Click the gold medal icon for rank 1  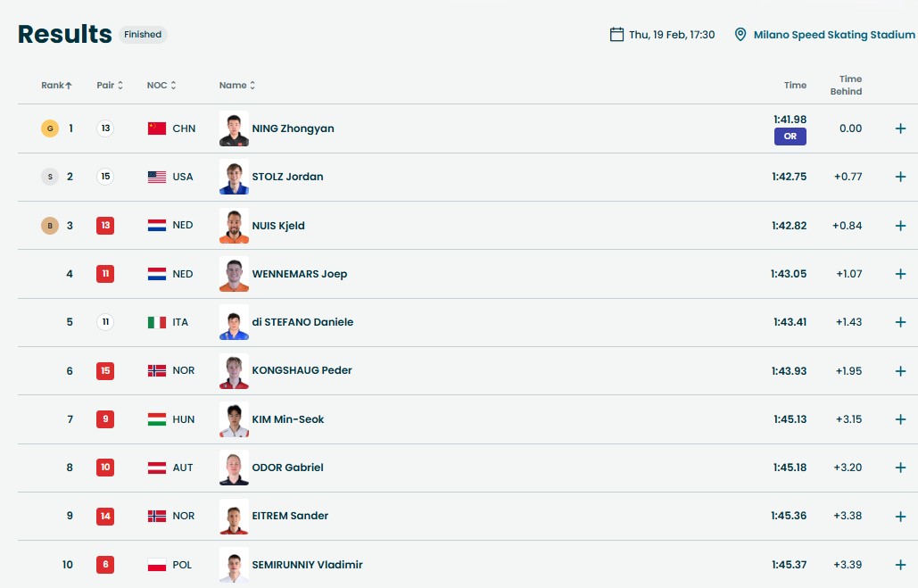tap(50, 128)
